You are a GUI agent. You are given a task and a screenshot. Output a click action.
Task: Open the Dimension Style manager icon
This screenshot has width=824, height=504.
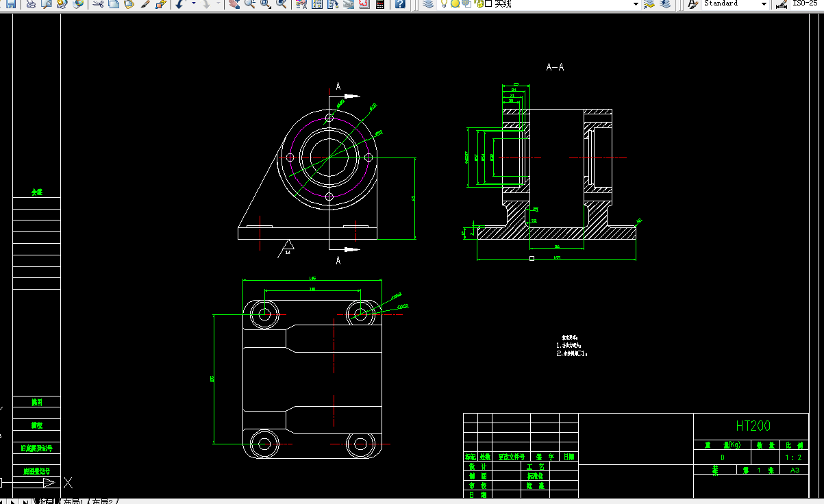pyautogui.click(x=782, y=4)
